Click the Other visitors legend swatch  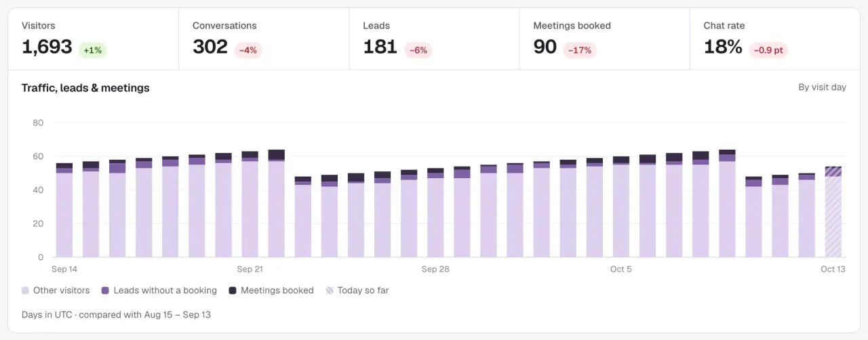pyautogui.click(x=26, y=291)
